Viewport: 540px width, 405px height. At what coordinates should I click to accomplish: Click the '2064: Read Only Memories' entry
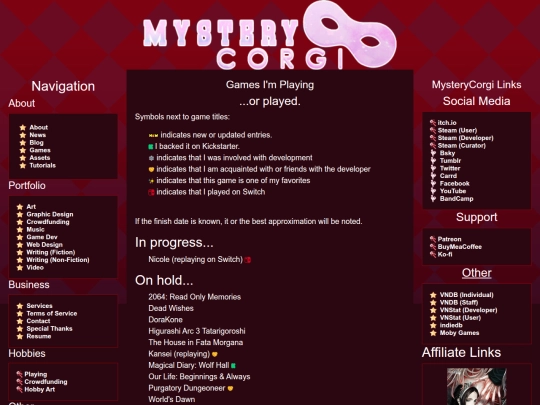[195, 297]
